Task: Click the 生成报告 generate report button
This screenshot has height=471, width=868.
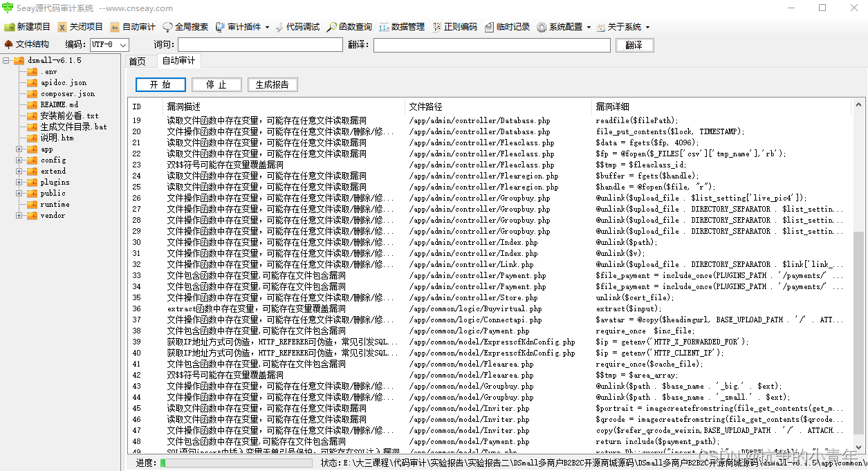Action: (273, 84)
